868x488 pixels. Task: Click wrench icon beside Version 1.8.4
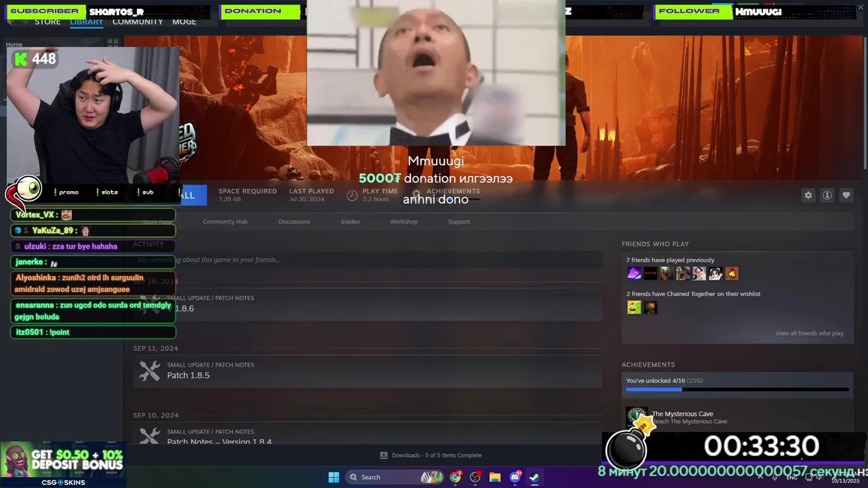(149, 436)
